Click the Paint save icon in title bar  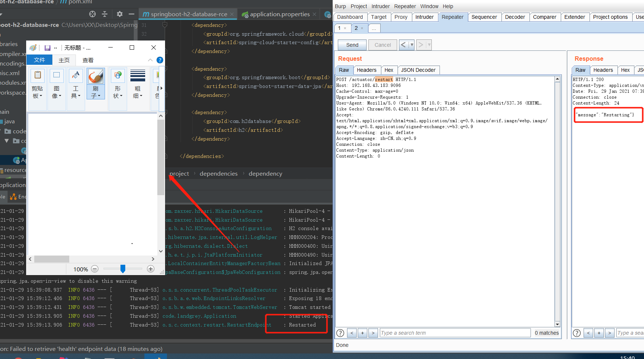click(x=47, y=48)
